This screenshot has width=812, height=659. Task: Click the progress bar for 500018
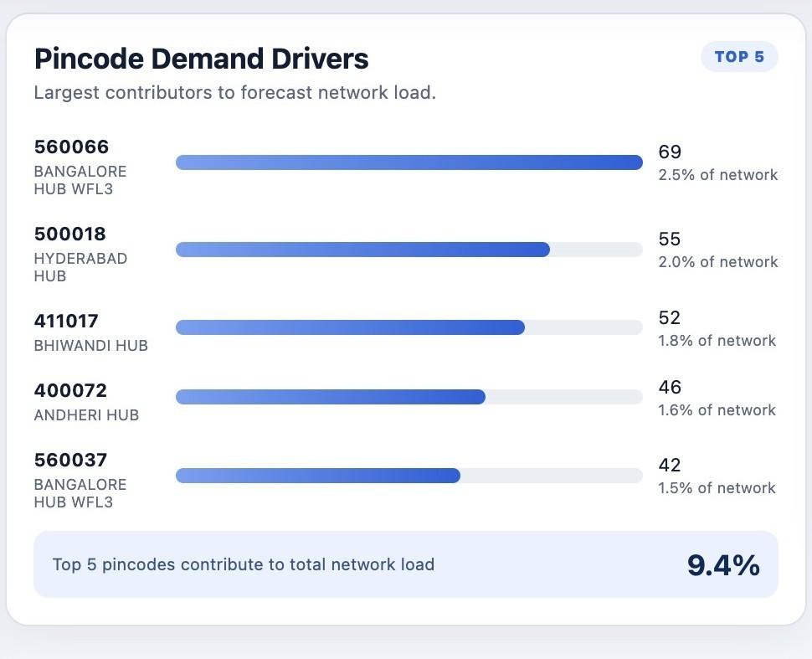point(409,250)
